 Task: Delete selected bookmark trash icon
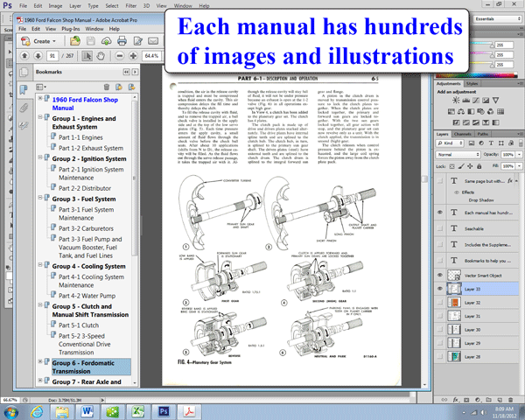(107, 87)
